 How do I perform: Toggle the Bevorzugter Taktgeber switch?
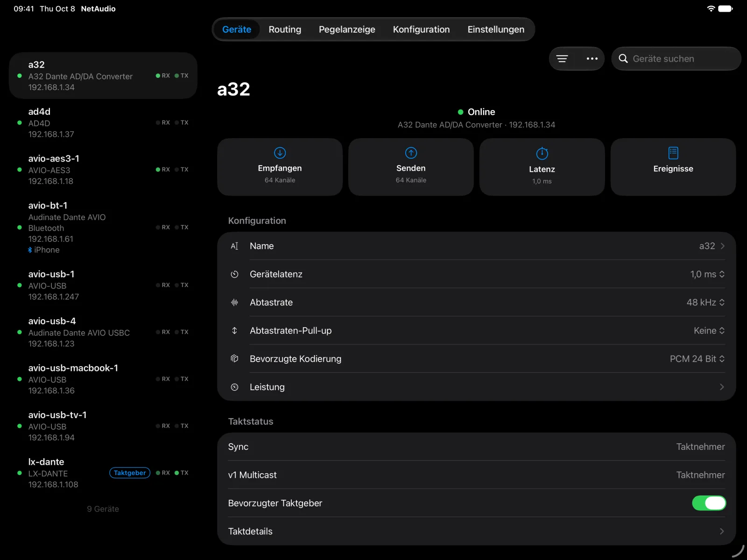pyautogui.click(x=709, y=503)
